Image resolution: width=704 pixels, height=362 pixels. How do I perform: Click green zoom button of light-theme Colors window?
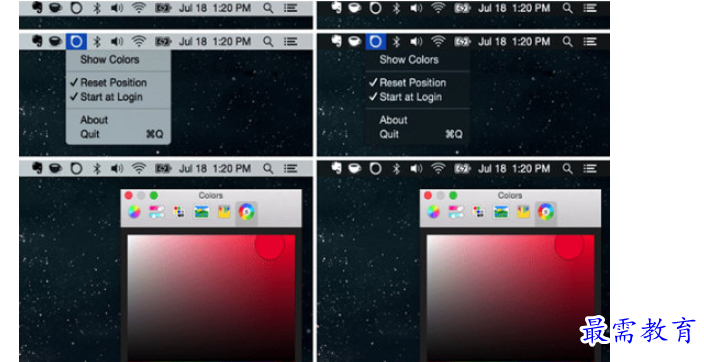154,195
